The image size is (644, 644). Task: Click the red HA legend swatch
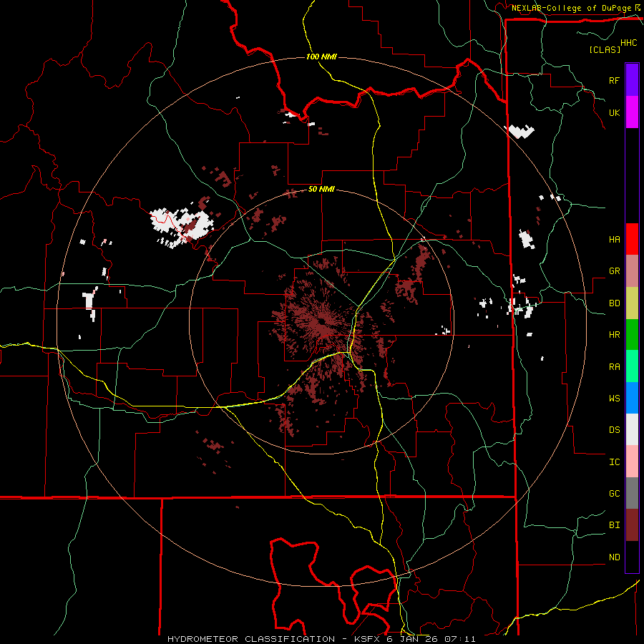pyautogui.click(x=632, y=239)
